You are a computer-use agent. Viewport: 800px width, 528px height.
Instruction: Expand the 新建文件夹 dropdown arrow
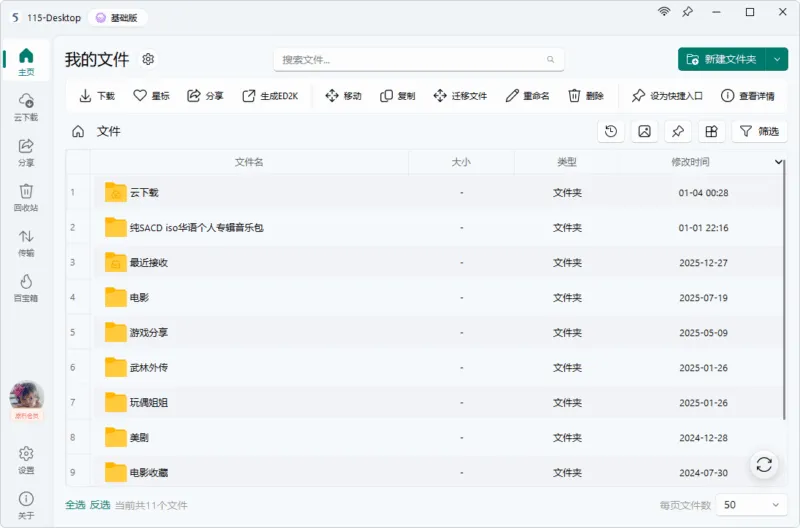tap(777, 59)
